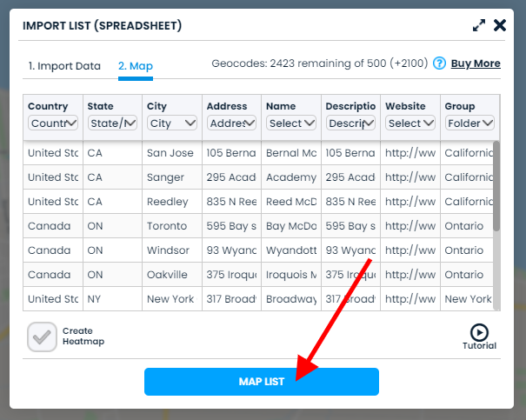The height and width of the screenshot is (420, 526).
Task: Click the geocodes help question mark icon
Action: (x=439, y=63)
